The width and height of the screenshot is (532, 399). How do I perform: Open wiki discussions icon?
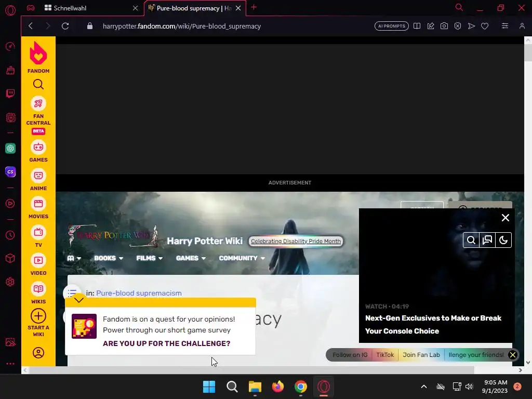(487, 240)
